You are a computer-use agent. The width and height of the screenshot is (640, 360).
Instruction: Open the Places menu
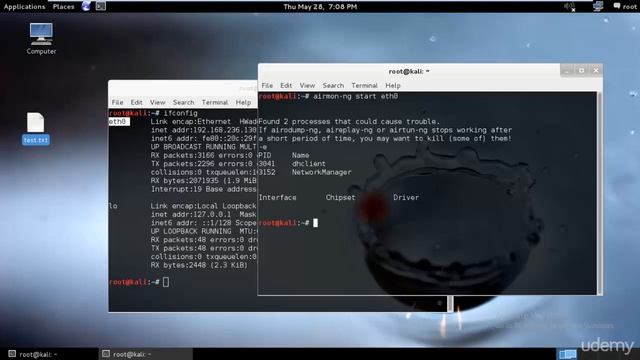click(63, 7)
